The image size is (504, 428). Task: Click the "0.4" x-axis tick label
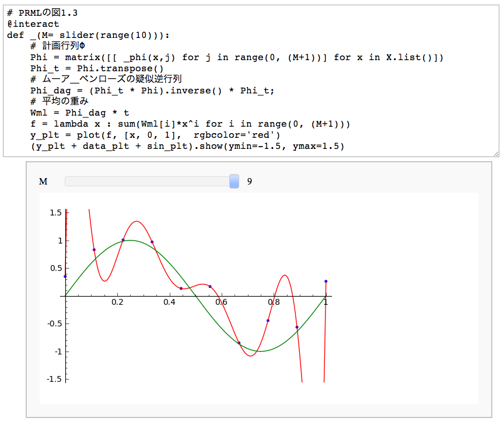(169, 302)
